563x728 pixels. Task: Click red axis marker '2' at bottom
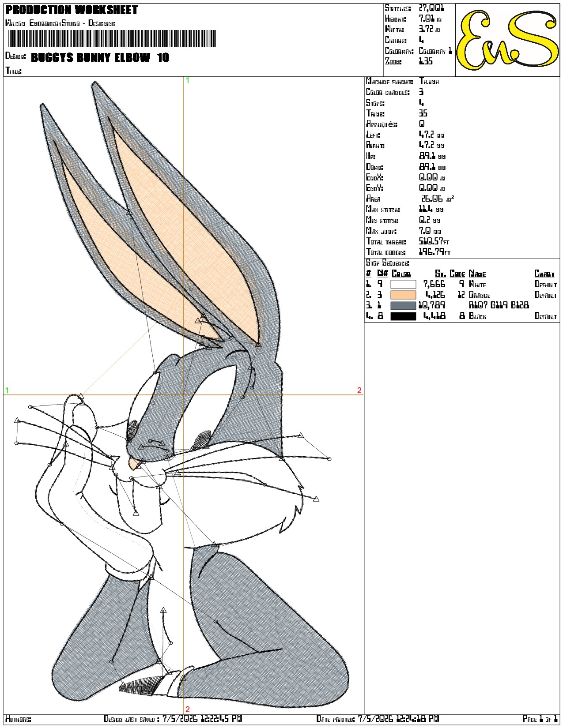tap(188, 709)
